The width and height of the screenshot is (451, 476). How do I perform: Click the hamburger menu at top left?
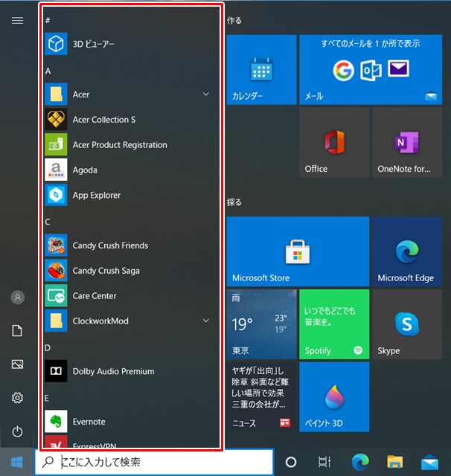(x=17, y=20)
